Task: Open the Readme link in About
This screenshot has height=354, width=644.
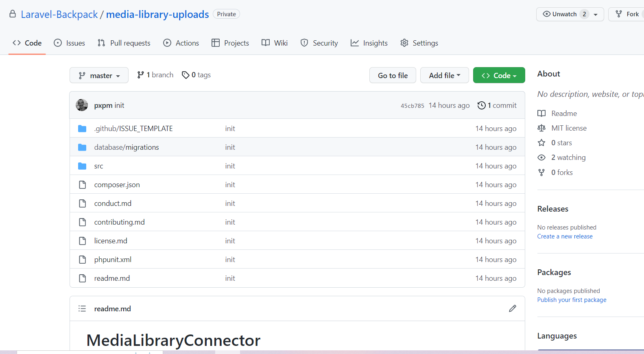Action: [564, 114]
